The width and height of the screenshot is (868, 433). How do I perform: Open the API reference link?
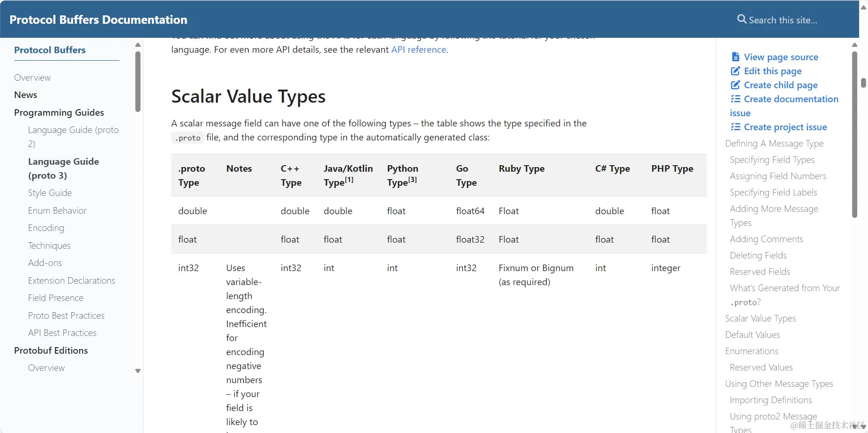pos(419,49)
